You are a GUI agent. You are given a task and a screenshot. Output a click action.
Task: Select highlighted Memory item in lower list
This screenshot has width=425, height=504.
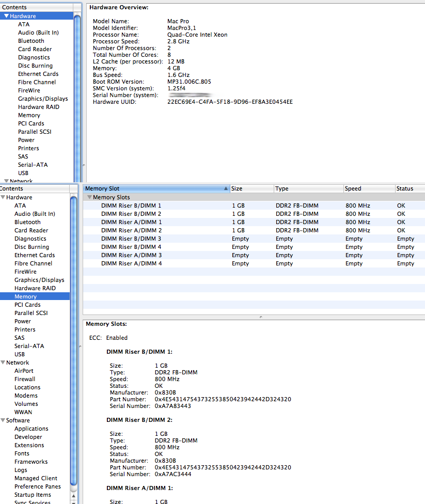click(x=35, y=296)
